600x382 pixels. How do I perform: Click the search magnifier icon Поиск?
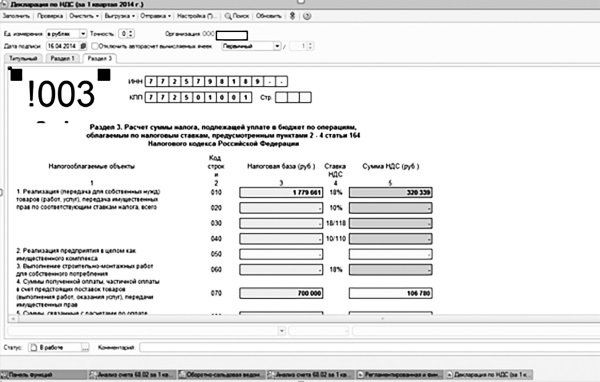pos(228,16)
